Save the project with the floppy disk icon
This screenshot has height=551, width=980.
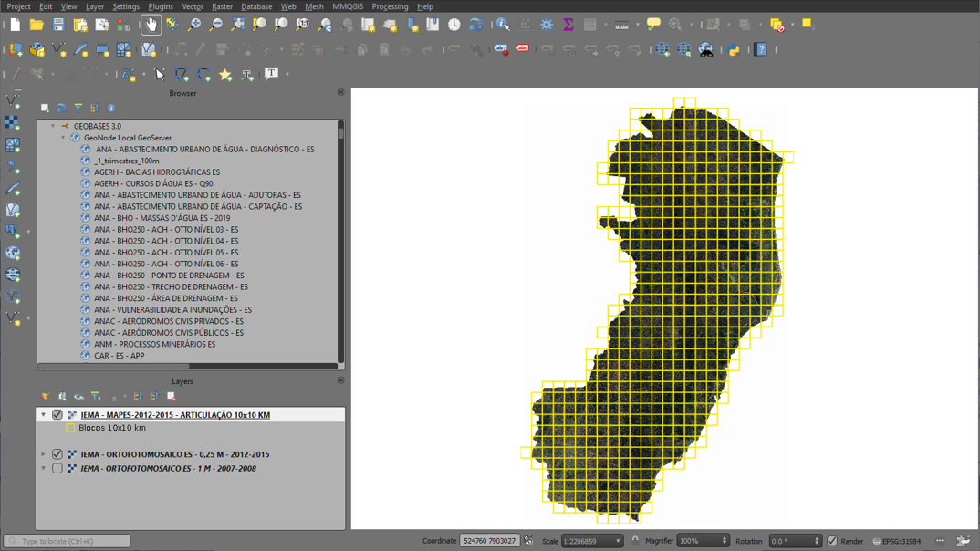coord(58,25)
